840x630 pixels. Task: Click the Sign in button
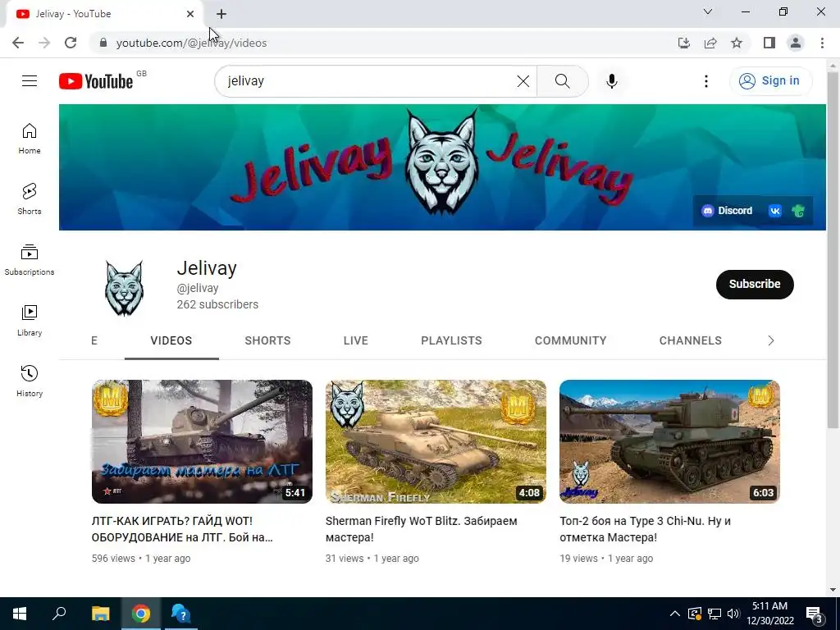click(771, 81)
